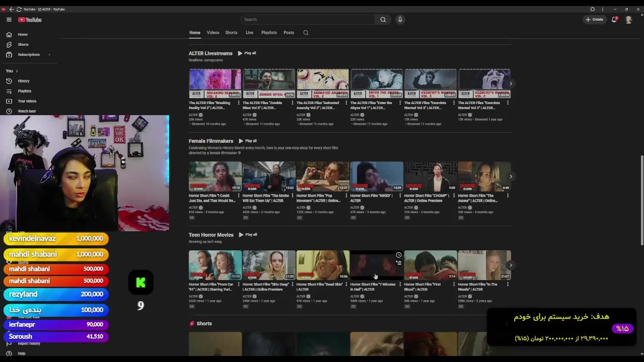The width and height of the screenshot is (644, 362).
Task: Click the magnifier search button beside the search box
Action: (383, 20)
